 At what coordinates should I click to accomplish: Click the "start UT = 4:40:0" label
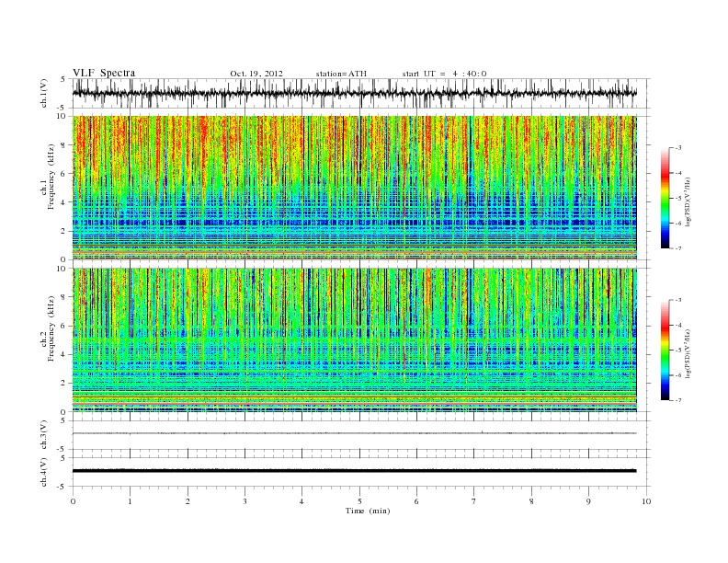pyautogui.click(x=444, y=74)
